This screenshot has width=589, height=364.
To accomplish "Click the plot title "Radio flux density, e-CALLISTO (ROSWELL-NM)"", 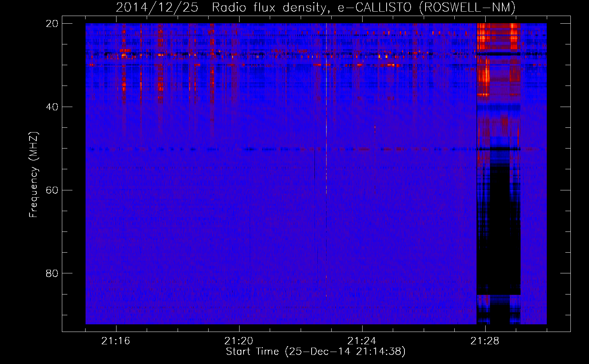I will 364,7.
